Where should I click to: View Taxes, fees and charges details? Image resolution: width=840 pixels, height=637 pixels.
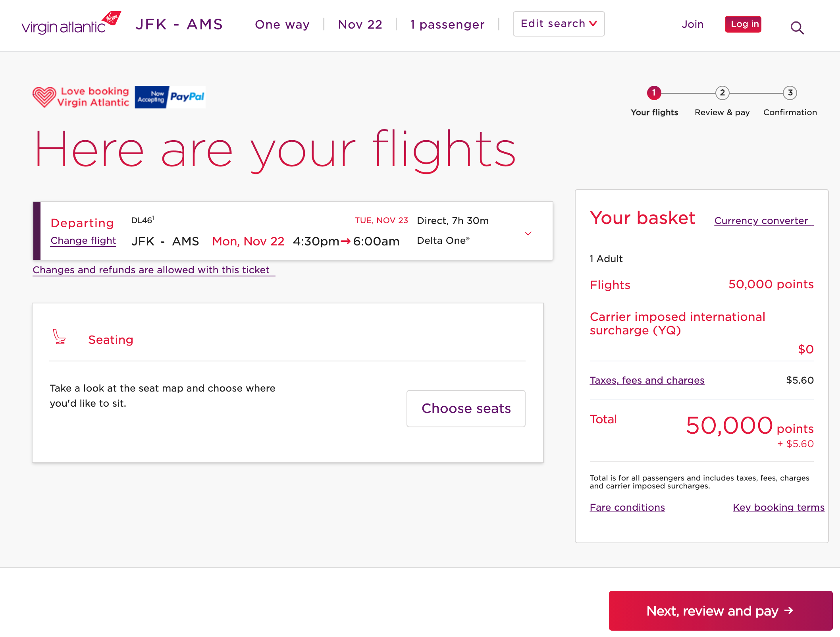(x=647, y=380)
